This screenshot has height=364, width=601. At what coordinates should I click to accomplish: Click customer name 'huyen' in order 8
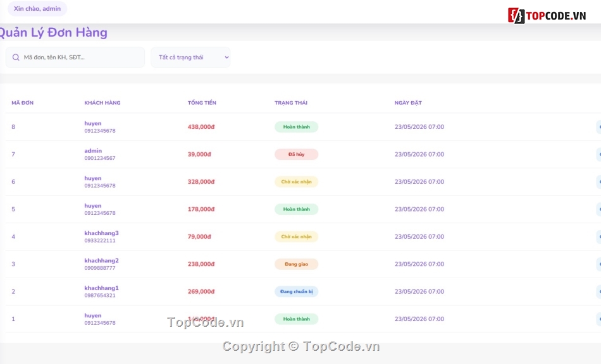coord(93,123)
